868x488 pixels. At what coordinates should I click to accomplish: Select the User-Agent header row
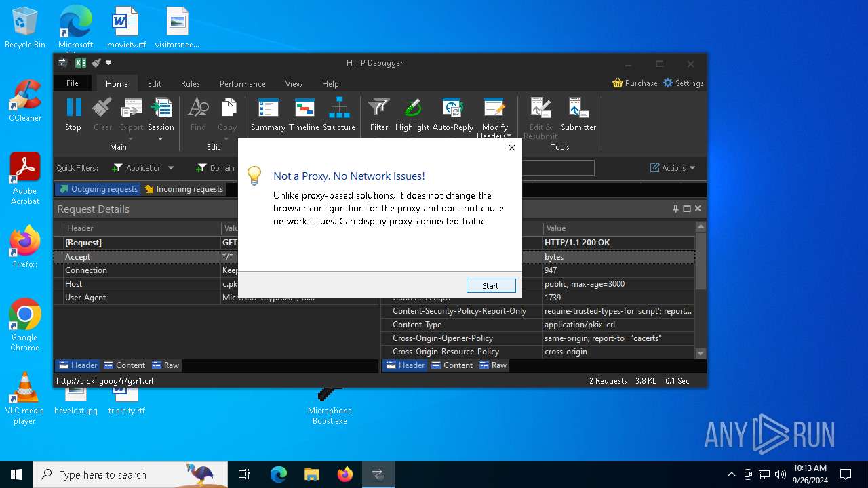point(216,298)
